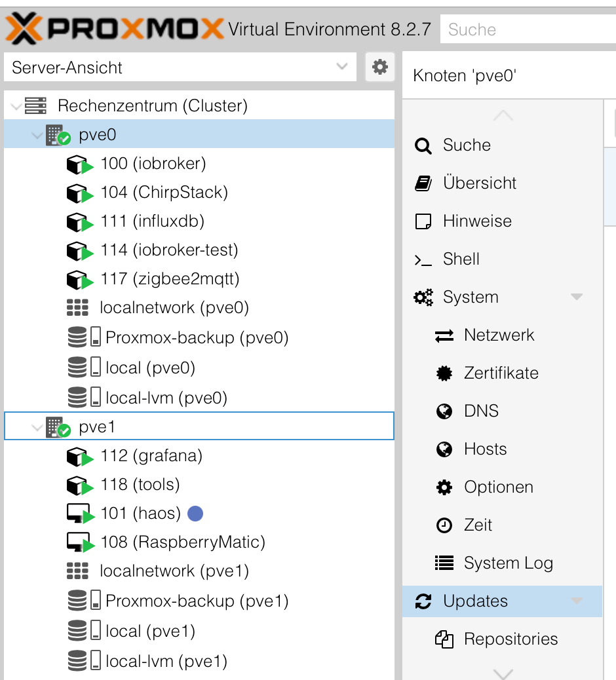The width and height of the screenshot is (616, 680).
Task: Click the pve0 node icon
Action: 58,135
